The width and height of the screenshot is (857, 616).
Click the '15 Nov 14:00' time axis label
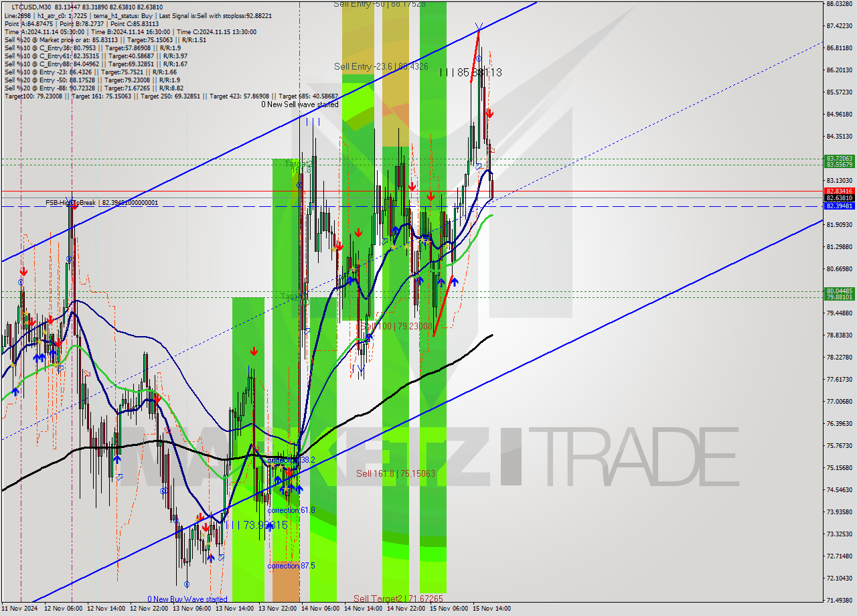(x=491, y=609)
